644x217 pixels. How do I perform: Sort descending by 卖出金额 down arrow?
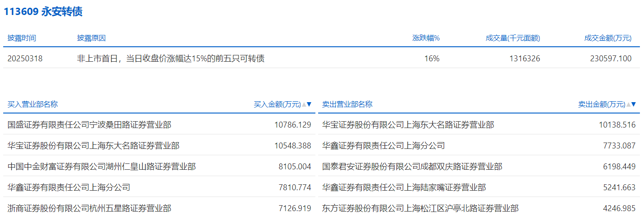634,104
